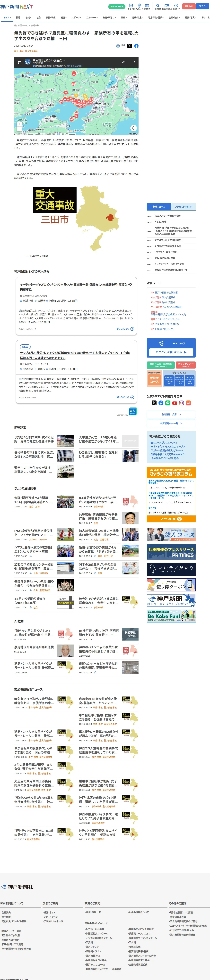Share the article on Facebook
The image size is (210, 980).
[x=136, y=46]
